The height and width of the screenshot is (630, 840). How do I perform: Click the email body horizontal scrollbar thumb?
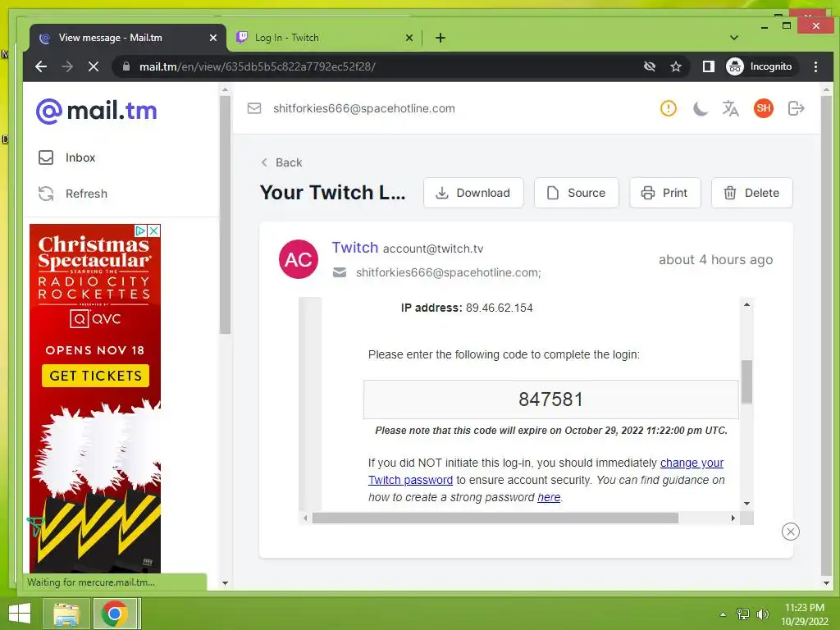pyautogui.click(x=495, y=518)
